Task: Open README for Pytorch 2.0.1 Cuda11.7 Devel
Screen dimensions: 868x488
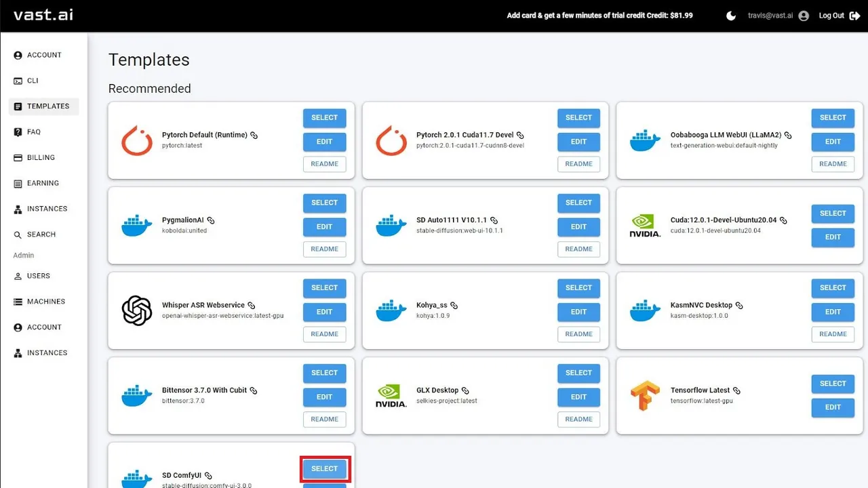Action: tap(579, 164)
